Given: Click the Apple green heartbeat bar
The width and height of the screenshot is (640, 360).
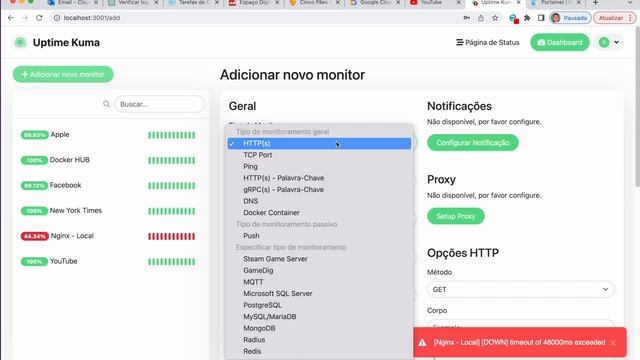Looking at the screenshot, I should [171, 135].
